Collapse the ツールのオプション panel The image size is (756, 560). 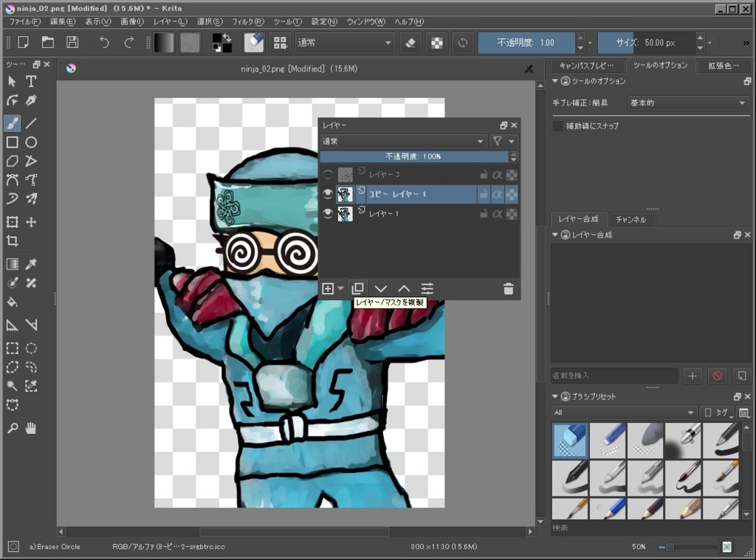click(x=555, y=81)
